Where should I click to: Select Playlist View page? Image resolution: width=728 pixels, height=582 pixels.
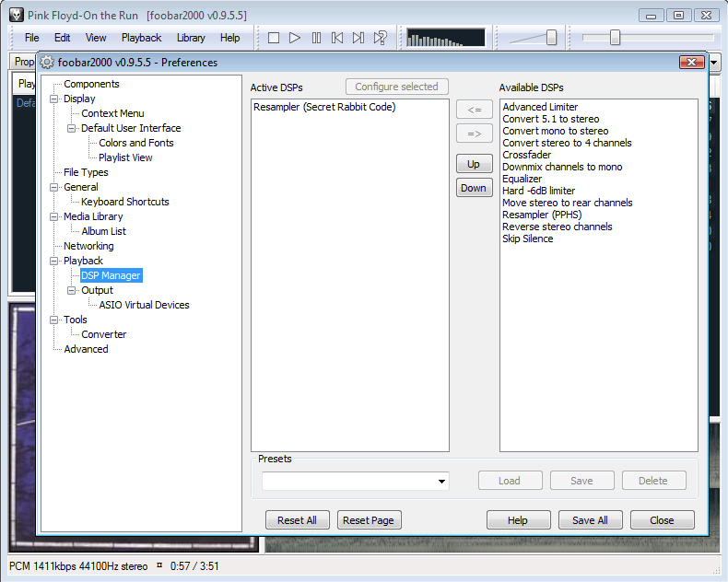pyautogui.click(x=125, y=157)
